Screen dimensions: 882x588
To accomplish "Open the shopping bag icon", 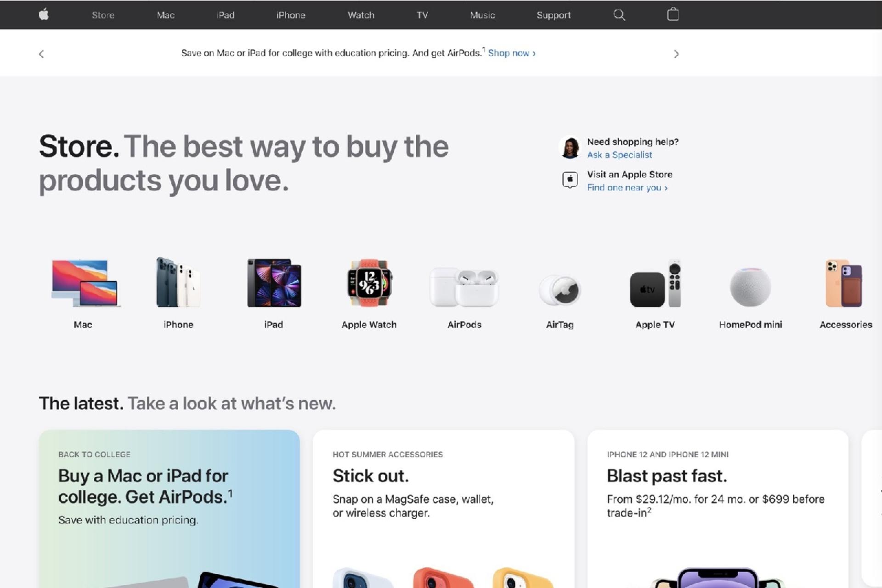I will coord(673,14).
